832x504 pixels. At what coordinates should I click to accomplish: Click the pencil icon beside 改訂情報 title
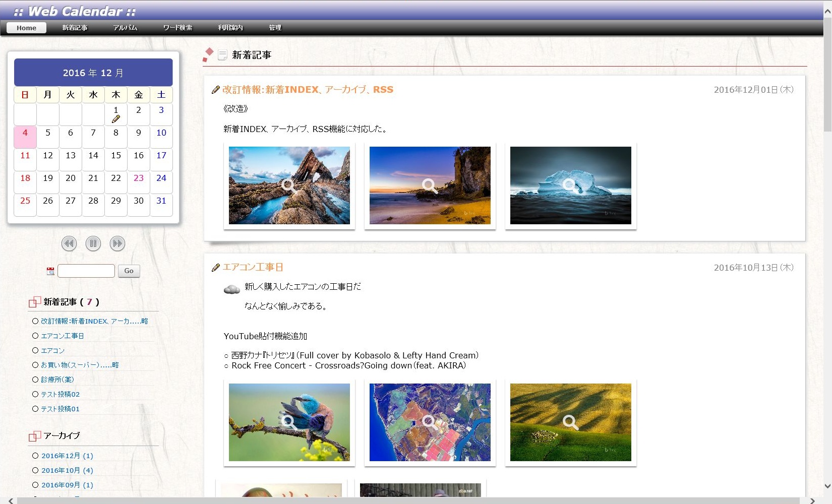(216, 90)
